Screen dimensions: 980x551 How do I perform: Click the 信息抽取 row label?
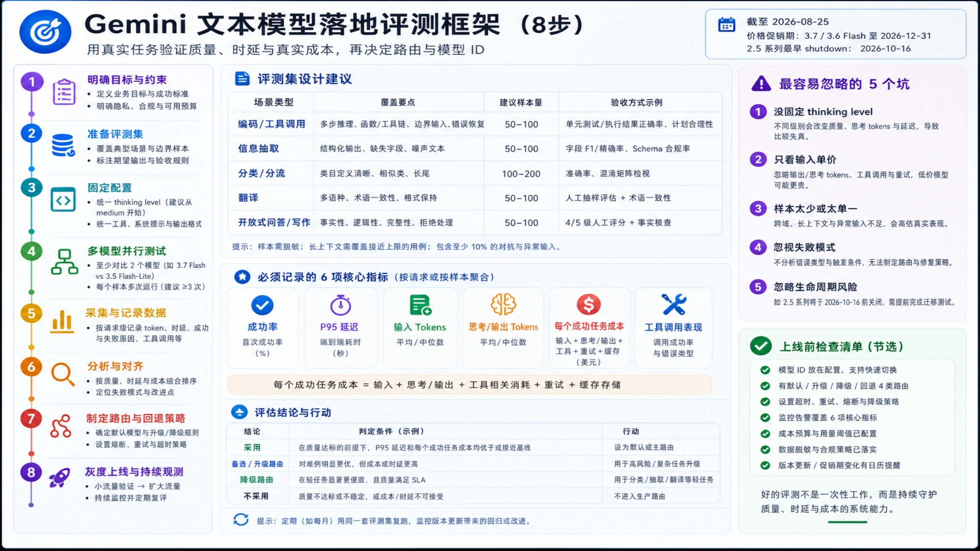tap(258, 148)
